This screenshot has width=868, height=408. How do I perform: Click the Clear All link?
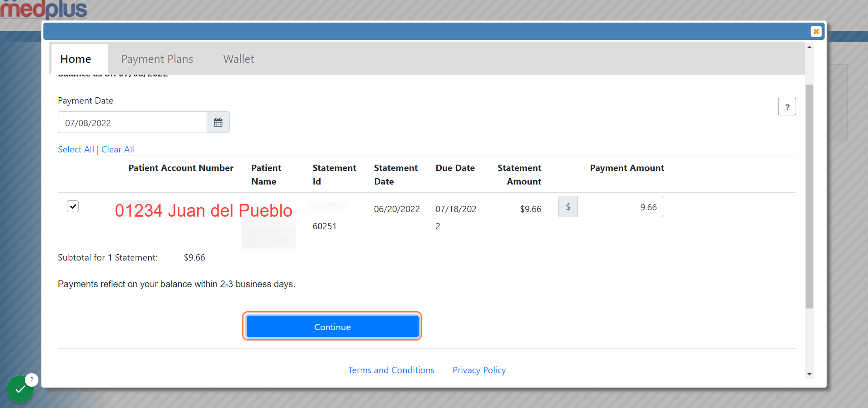point(118,149)
